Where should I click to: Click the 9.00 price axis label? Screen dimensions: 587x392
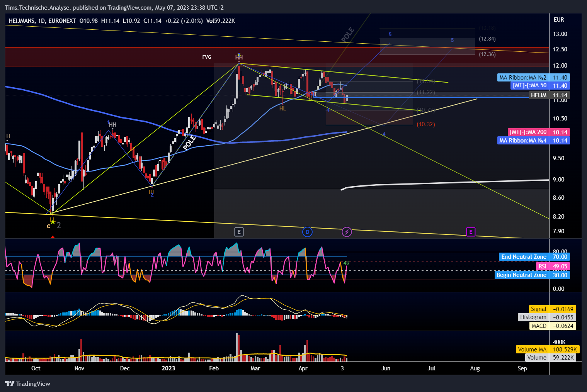558,180
